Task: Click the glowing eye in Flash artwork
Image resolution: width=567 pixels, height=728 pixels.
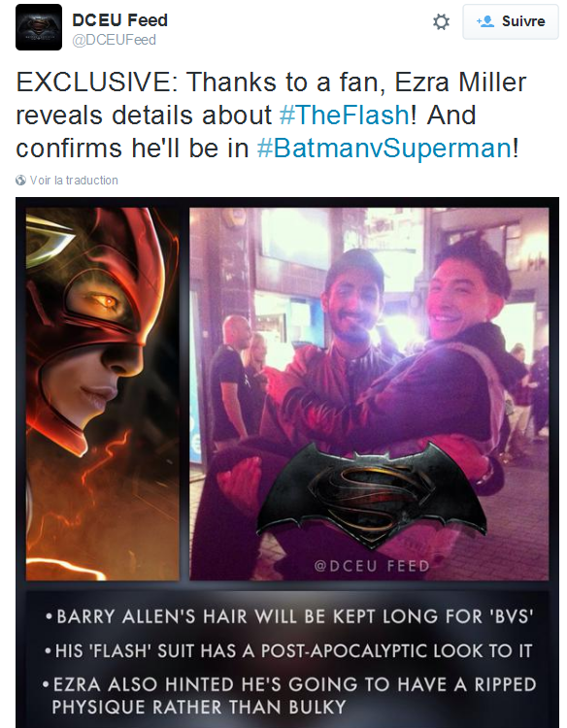Action: pos(107,302)
